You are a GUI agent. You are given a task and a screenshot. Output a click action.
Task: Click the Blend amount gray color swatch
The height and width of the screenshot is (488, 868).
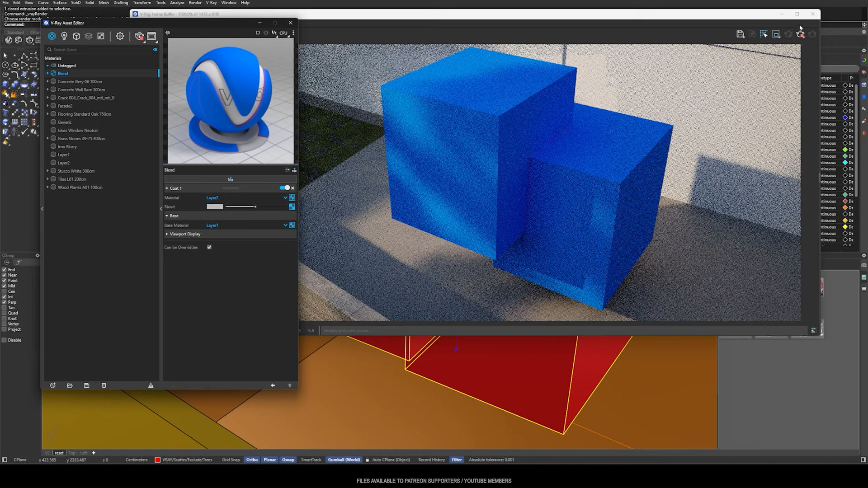(x=215, y=206)
